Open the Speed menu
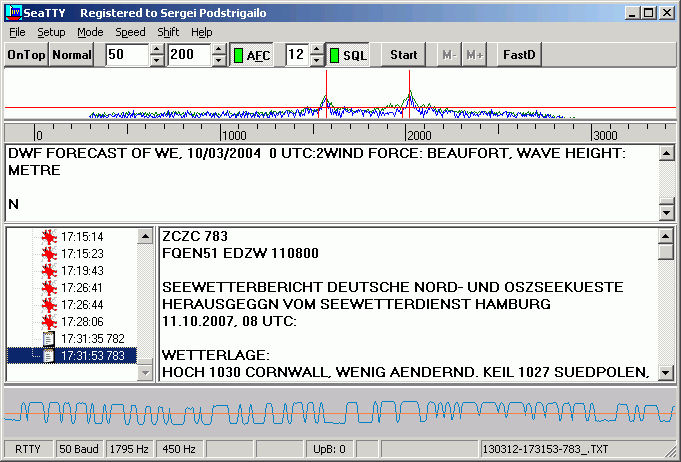The image size is (681, 462). click(x=130, y=32)
